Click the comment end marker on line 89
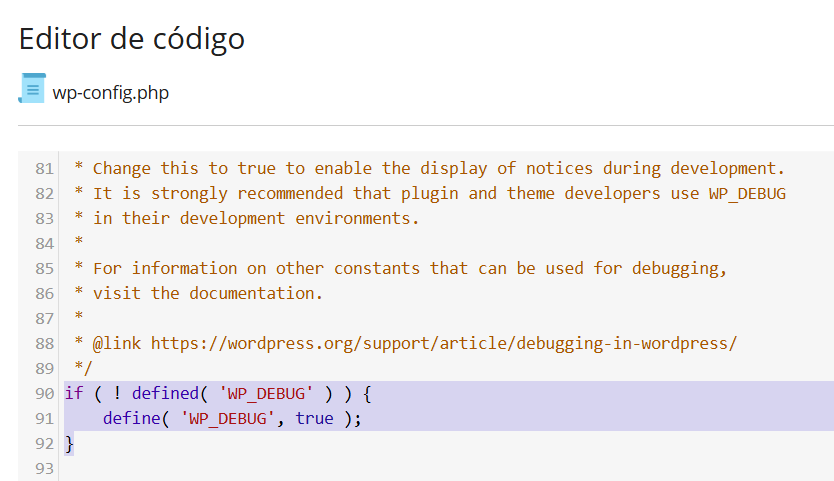Image resolution: width=834 pixels, height=481 pixels. coord(83,368)
